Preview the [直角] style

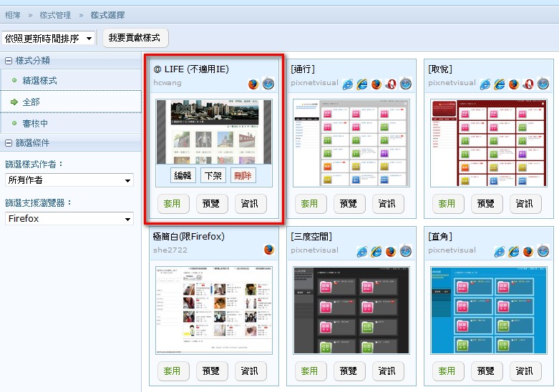486,371
